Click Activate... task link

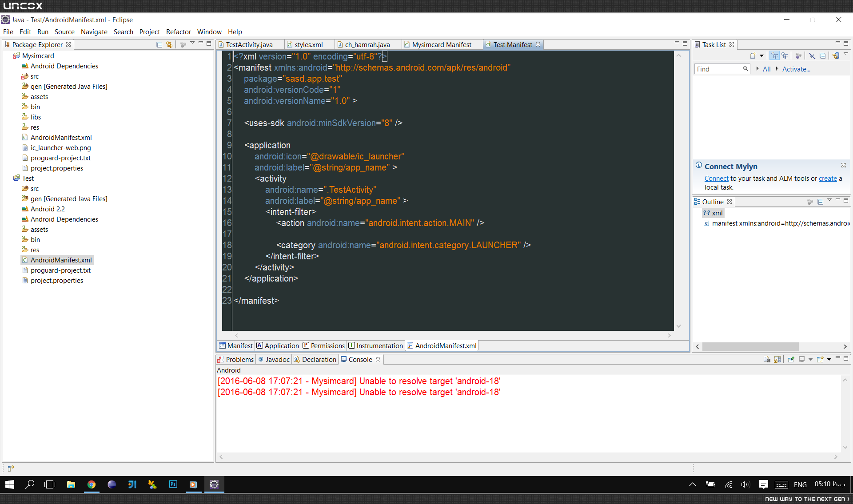pos(796,69)
